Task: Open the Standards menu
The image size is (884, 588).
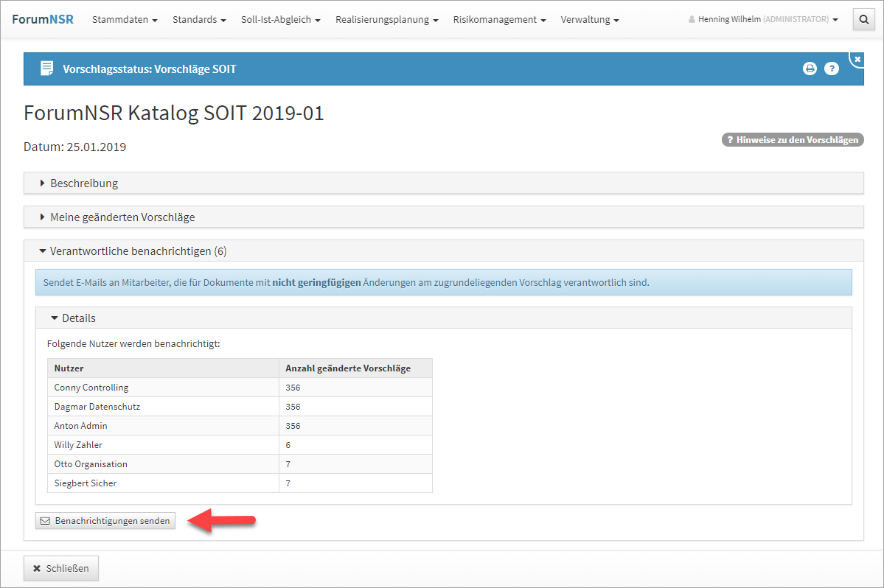Action: [199, 20]
